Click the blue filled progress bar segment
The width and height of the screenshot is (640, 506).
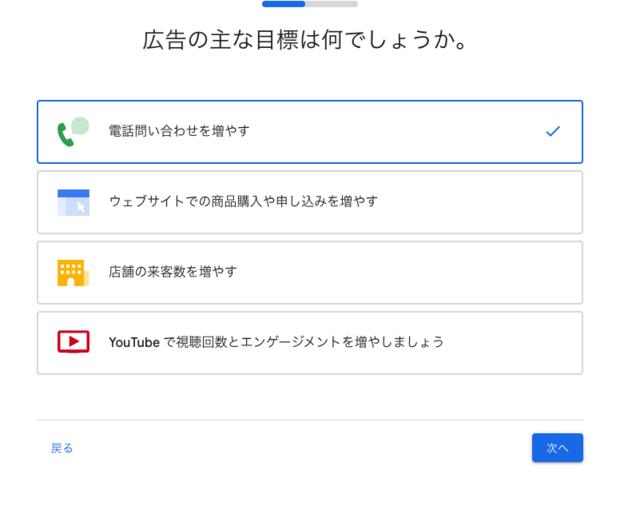coord(283,4)
